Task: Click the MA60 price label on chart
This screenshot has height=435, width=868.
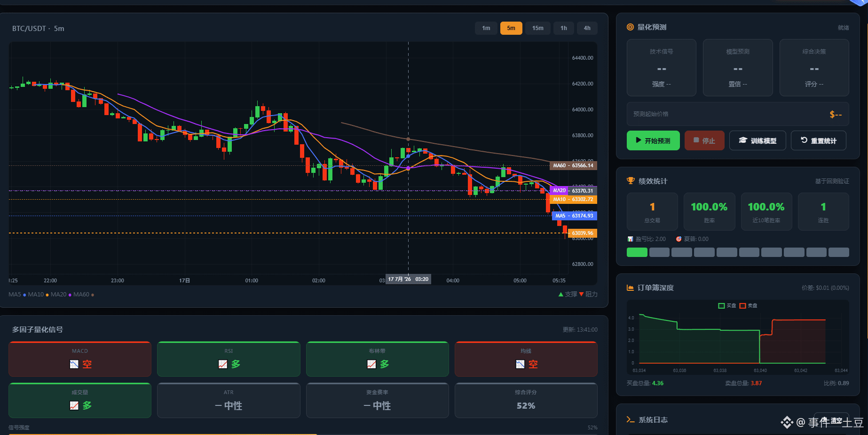Action: (573, 165)
